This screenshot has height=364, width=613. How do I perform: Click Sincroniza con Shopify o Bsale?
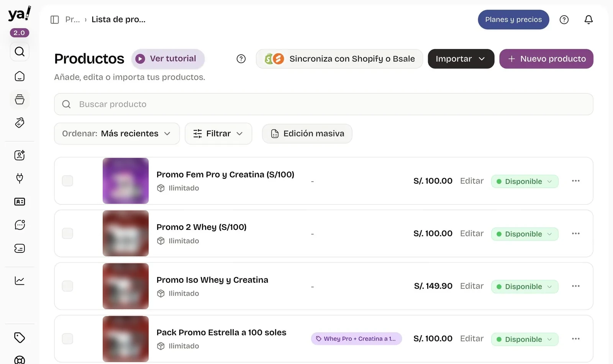coord(339,59)
